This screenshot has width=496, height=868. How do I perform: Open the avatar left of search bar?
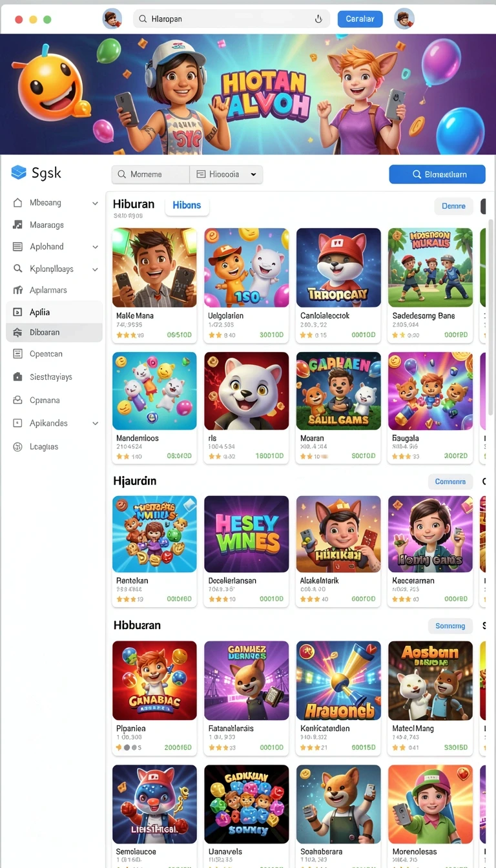(x=112, y=19)
